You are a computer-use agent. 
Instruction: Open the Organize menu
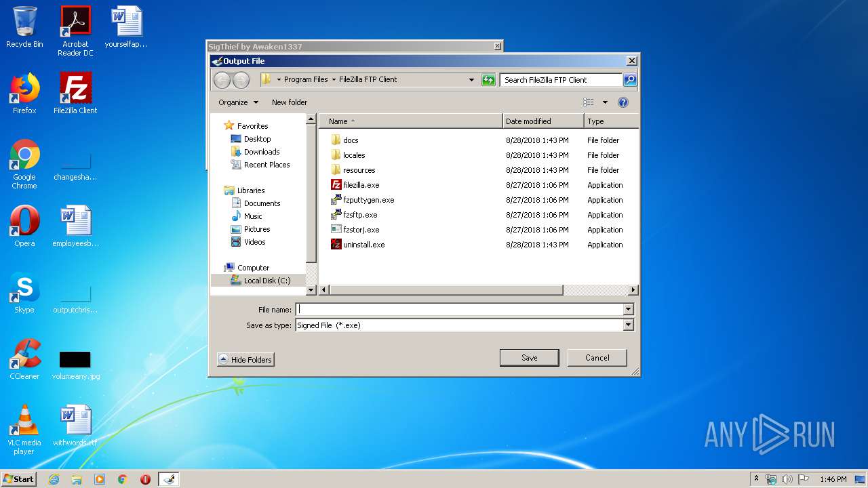[238, 102]
